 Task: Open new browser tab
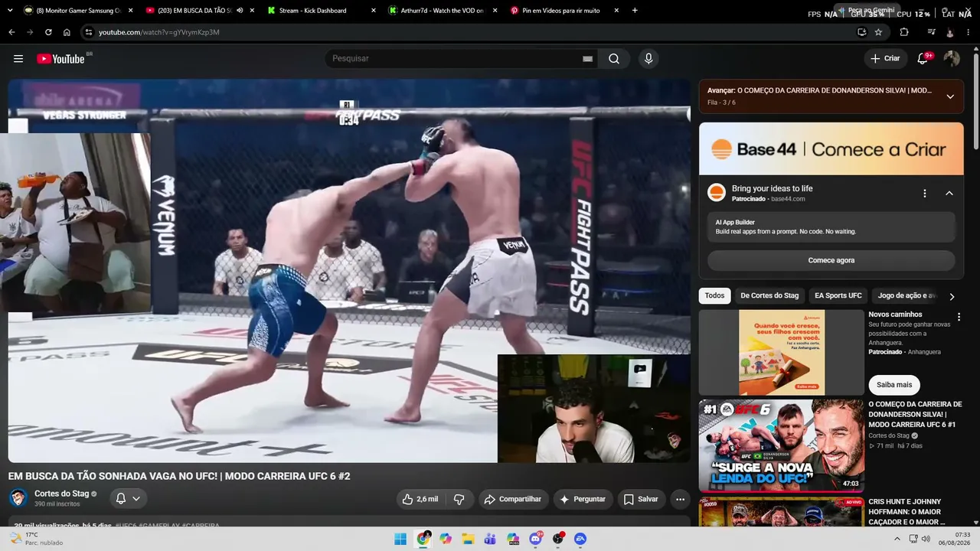pyautogui.click(x=635, y=11)
